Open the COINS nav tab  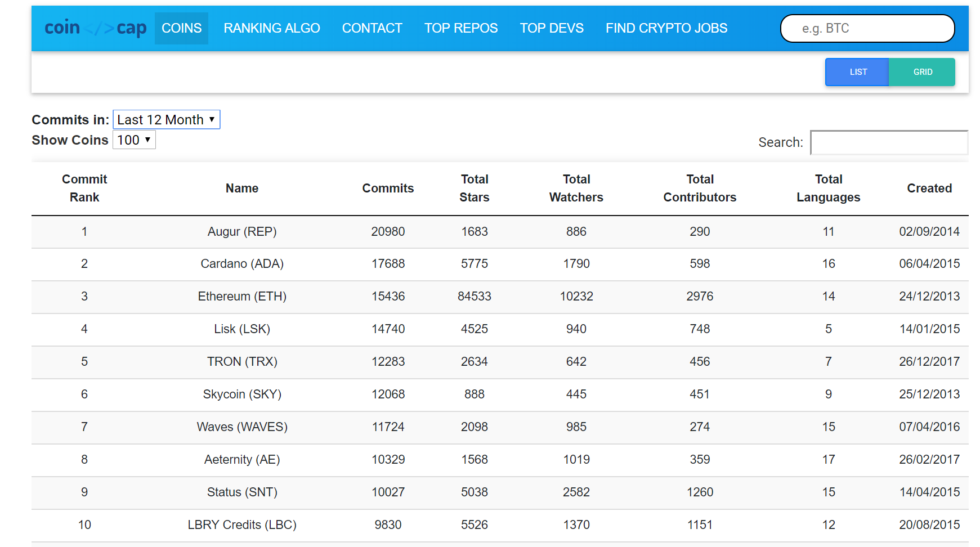point(181,28)
